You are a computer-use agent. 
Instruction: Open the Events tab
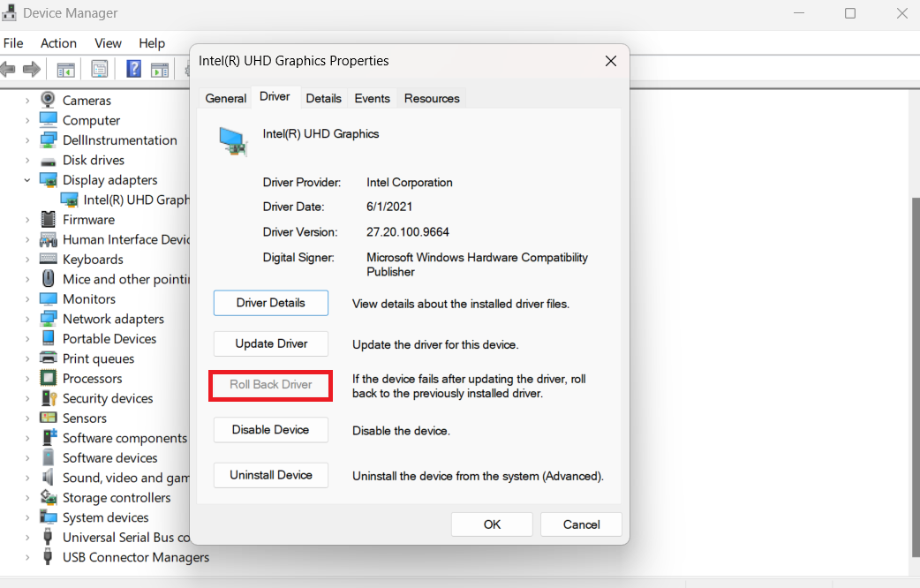point(372,98)
